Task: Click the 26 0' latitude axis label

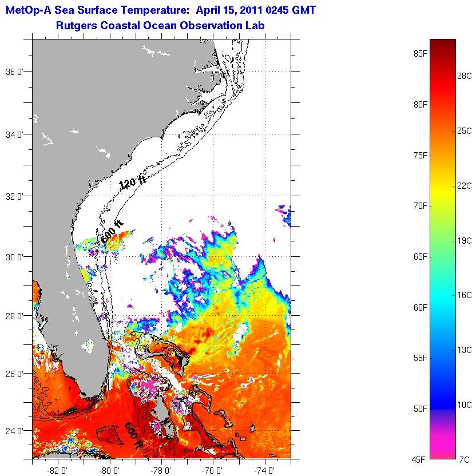Action: [14, 374]
